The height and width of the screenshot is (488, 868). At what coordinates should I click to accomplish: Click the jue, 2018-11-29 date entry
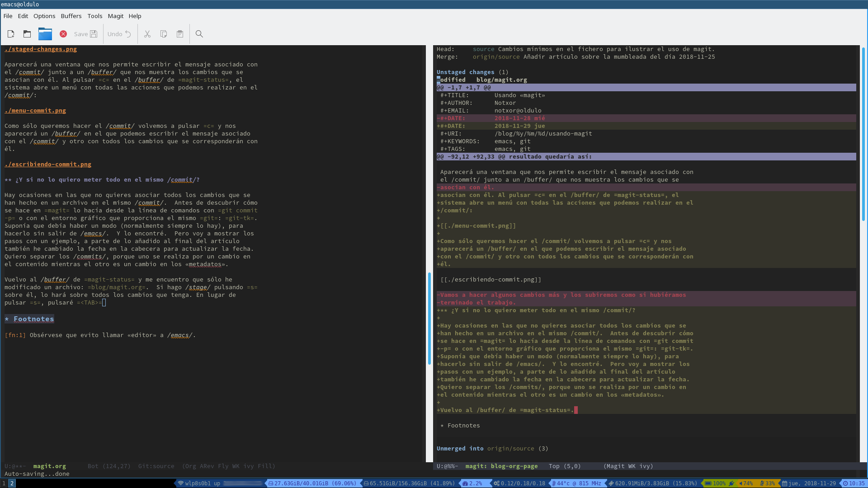point(809,483)
